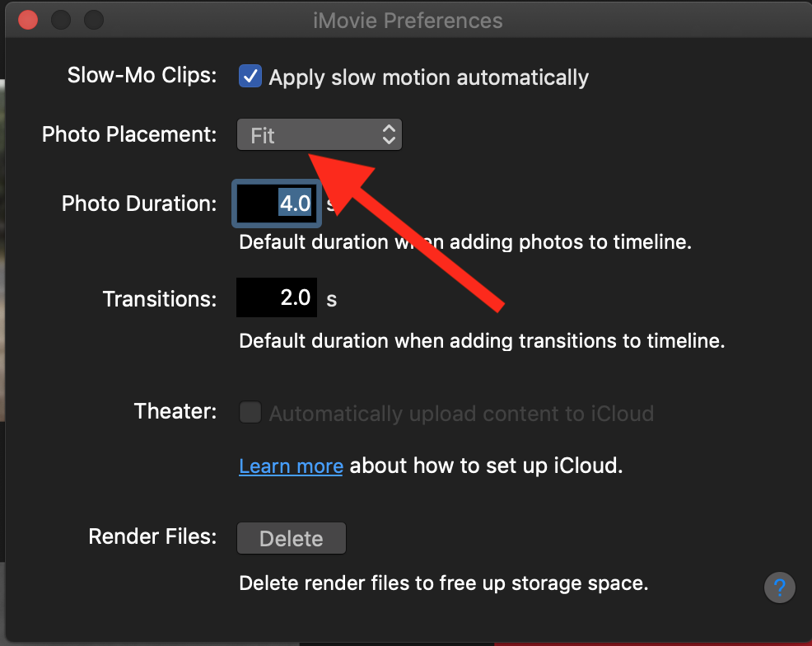This screenshot has width=812, height=646.
Task: Open the help question mark button
Action: [779, 587]
